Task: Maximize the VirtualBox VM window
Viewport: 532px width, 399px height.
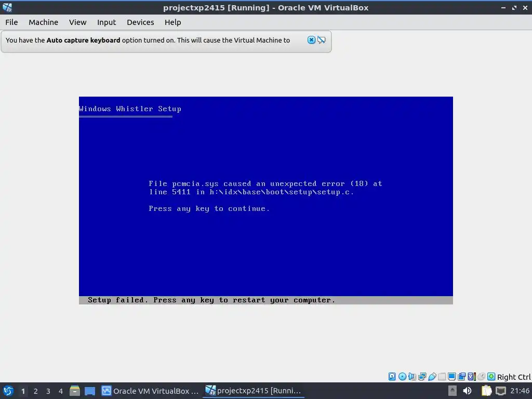Action: coord(514,7)
